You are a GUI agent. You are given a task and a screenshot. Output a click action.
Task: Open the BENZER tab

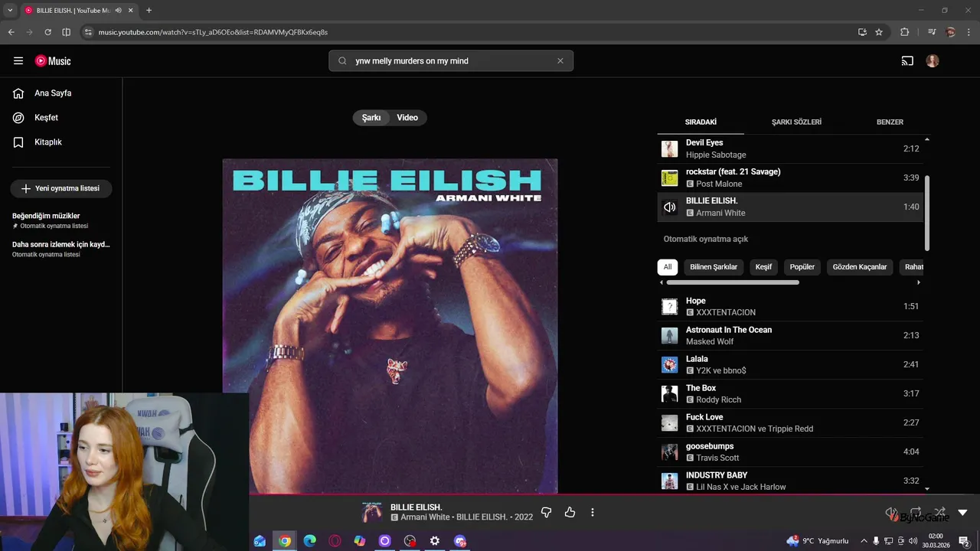tap(890, 122)
